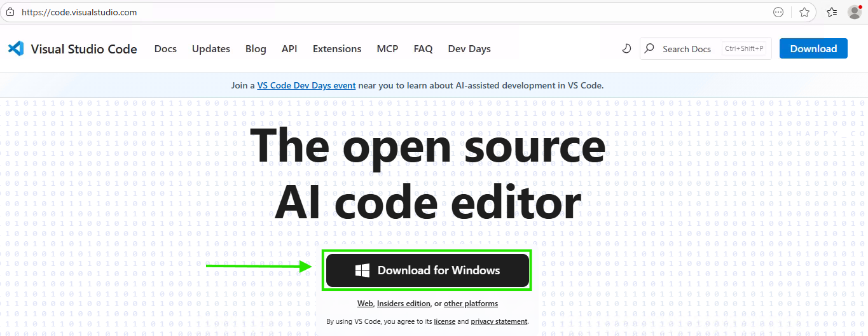Open Extensions in the navigation bar
Image resolution: width=868 pixels, height=336 pixels.
337,49
